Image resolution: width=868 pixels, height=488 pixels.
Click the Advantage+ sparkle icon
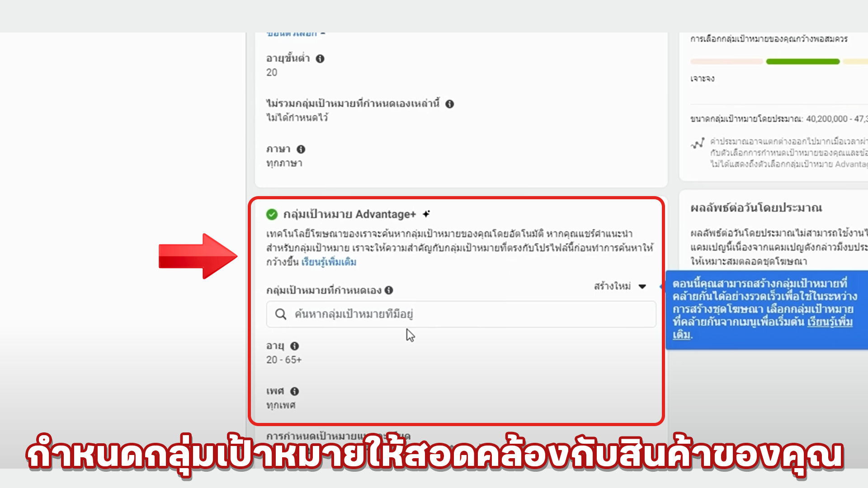click(x=426, y=214)
